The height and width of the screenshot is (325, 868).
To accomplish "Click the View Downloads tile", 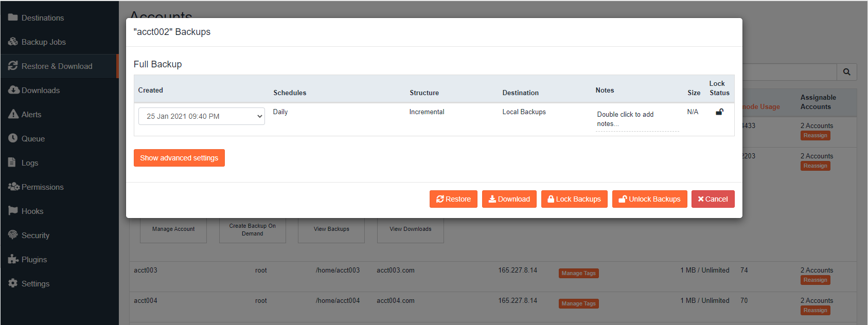I will pyautogui.click(x=411, y=229).
